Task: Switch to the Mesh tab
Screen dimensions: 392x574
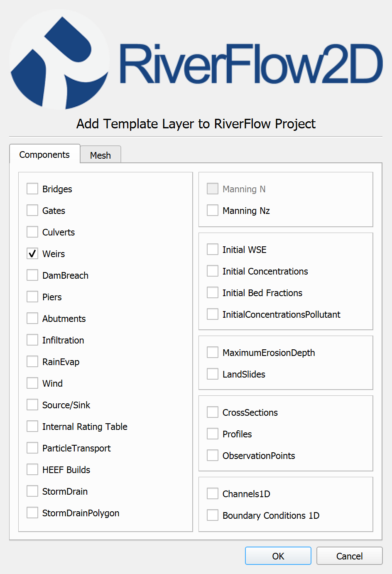Action: click(x=100, y=155)
